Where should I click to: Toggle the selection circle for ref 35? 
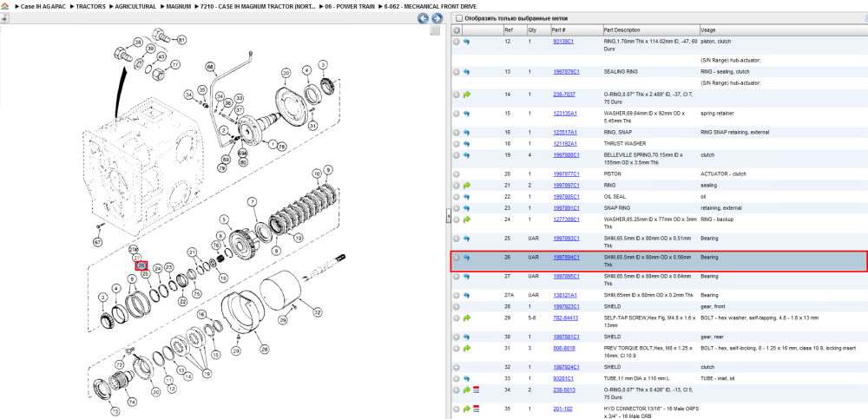tap(457, 409)
